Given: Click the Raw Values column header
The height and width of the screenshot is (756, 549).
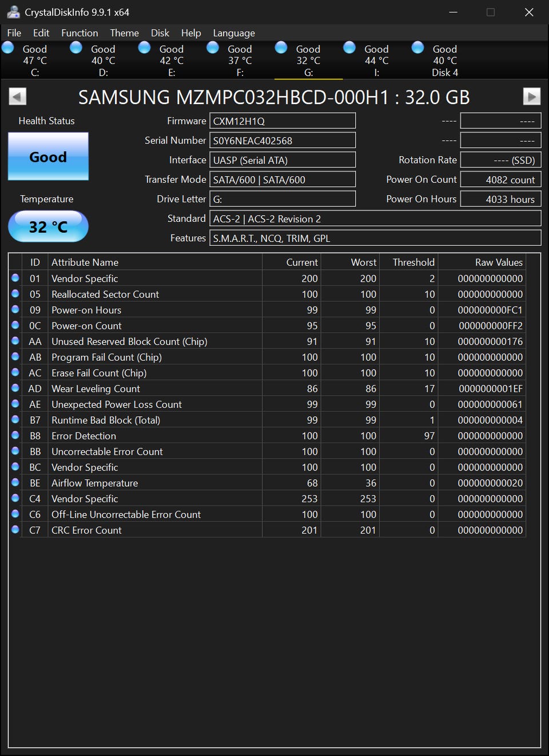Looking at the screenshot, I should 482,262.
